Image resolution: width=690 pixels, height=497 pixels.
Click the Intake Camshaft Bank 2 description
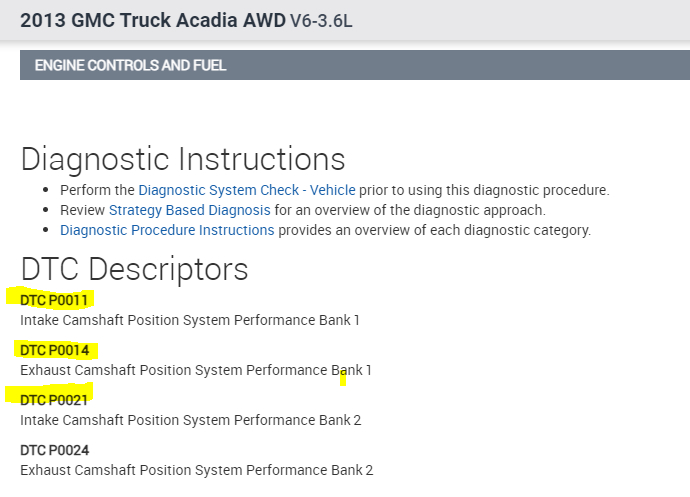tap(190, 420)
